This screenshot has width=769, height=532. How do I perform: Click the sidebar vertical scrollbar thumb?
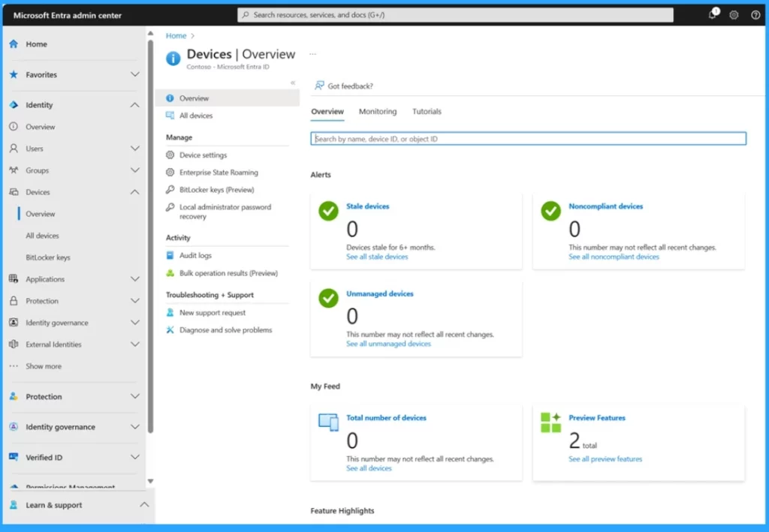click(150, 236)
